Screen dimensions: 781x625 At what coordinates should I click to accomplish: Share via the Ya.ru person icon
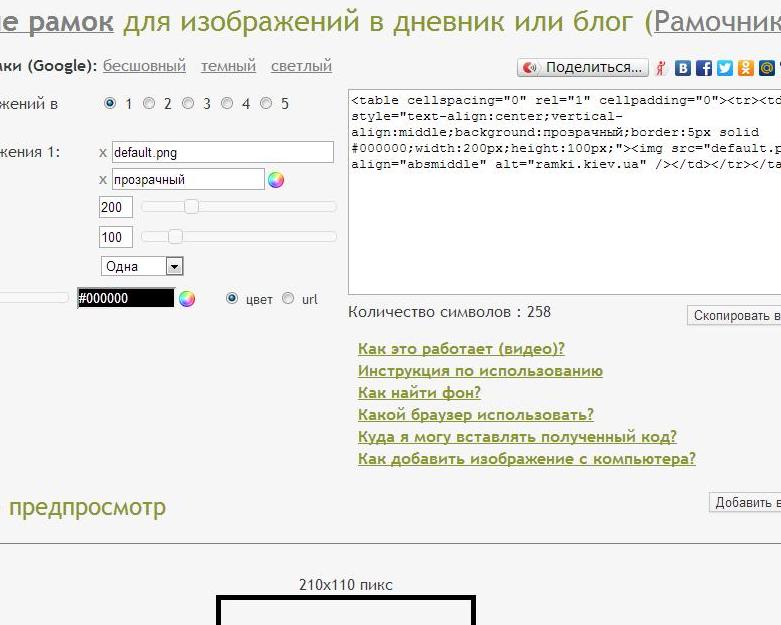pyautogui.click(x=661, y=68)
